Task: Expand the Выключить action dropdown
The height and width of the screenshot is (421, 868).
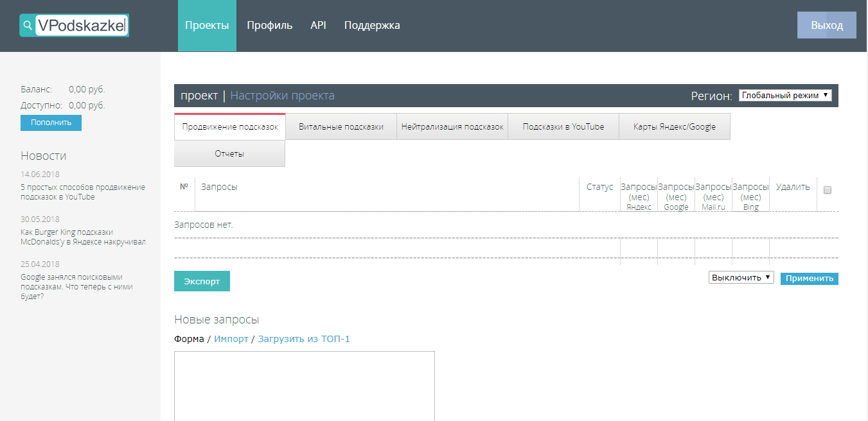Action: point(741,278)
